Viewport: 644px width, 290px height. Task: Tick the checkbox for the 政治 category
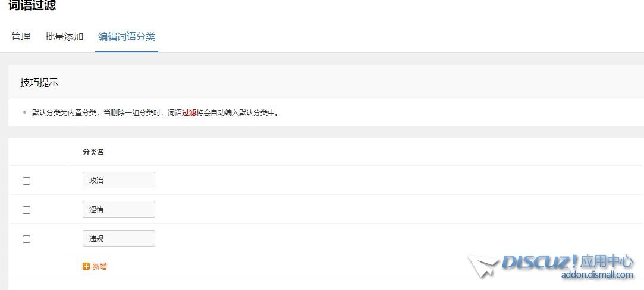26,181
